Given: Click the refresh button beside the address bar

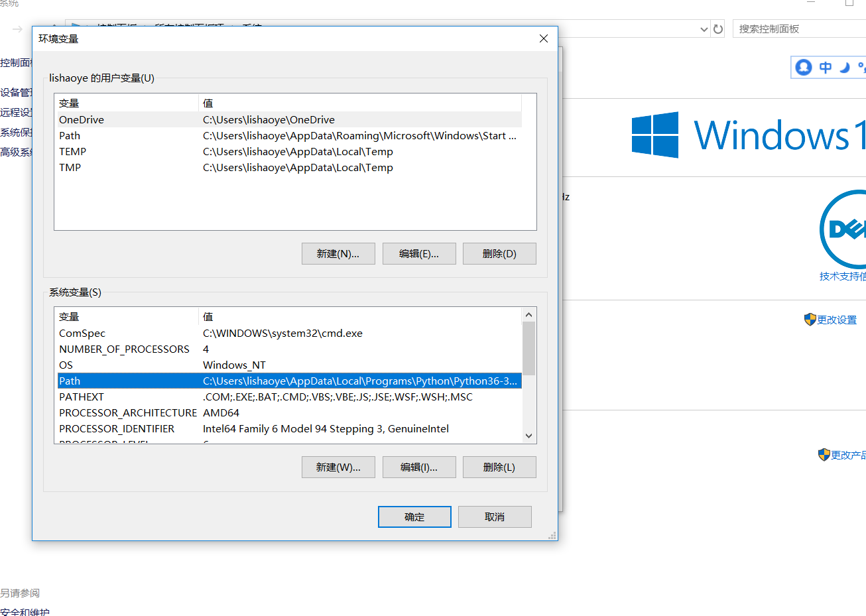Looking at the screenshot, I should pyautogui.click(x=718, y=29).
